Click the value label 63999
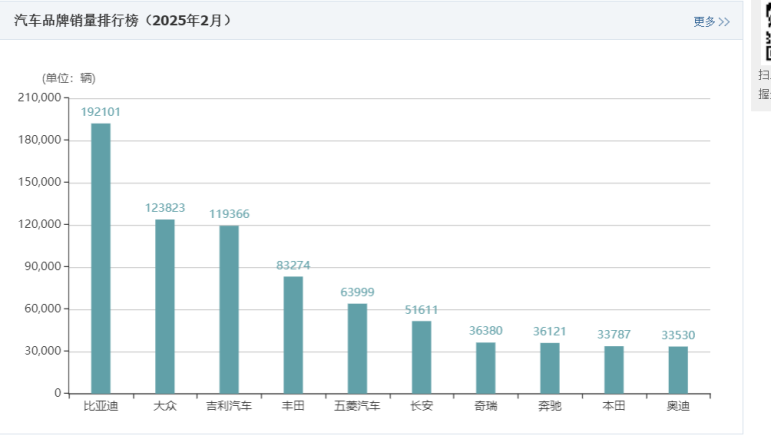The height and width of the screenshot is (439, 771). tap(357, 293)
